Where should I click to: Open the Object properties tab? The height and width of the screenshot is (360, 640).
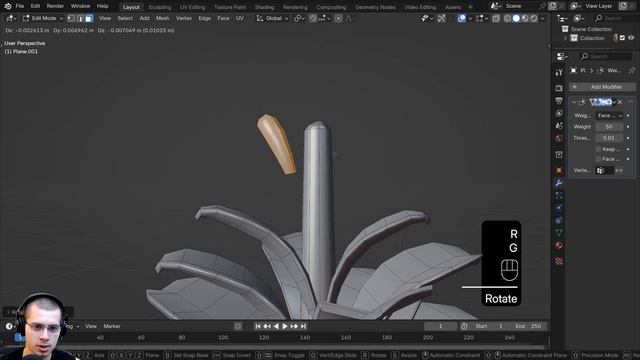tap(559, 170)
